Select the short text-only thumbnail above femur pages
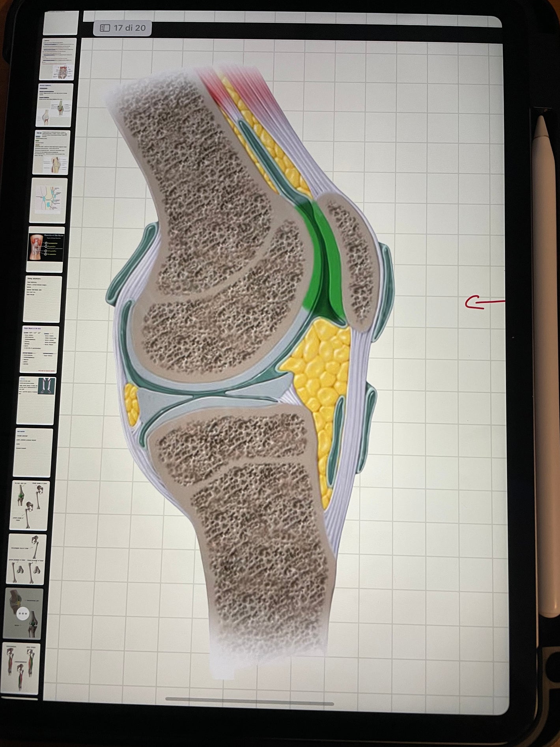 [33, 453]
